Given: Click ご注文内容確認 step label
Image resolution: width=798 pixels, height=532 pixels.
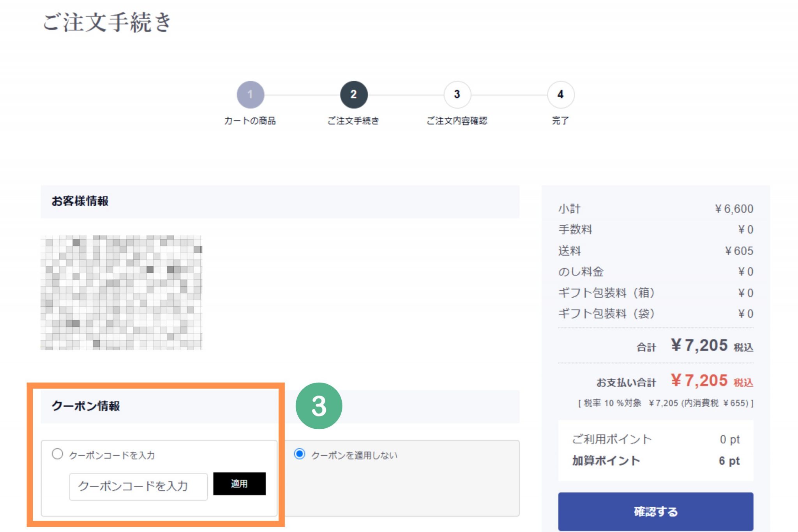Looking at the screenshot, I should (x=457, y=121).
